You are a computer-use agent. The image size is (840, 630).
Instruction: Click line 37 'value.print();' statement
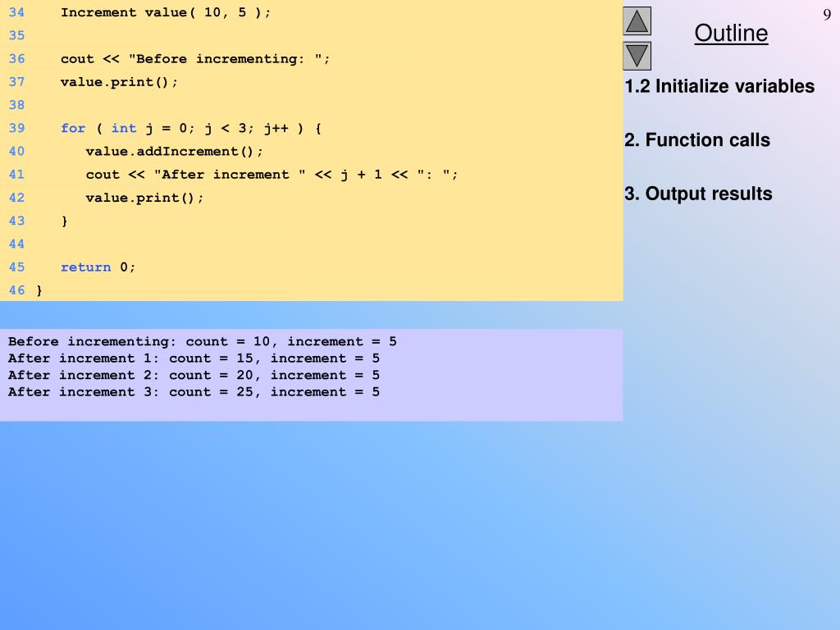coord(119,82)
